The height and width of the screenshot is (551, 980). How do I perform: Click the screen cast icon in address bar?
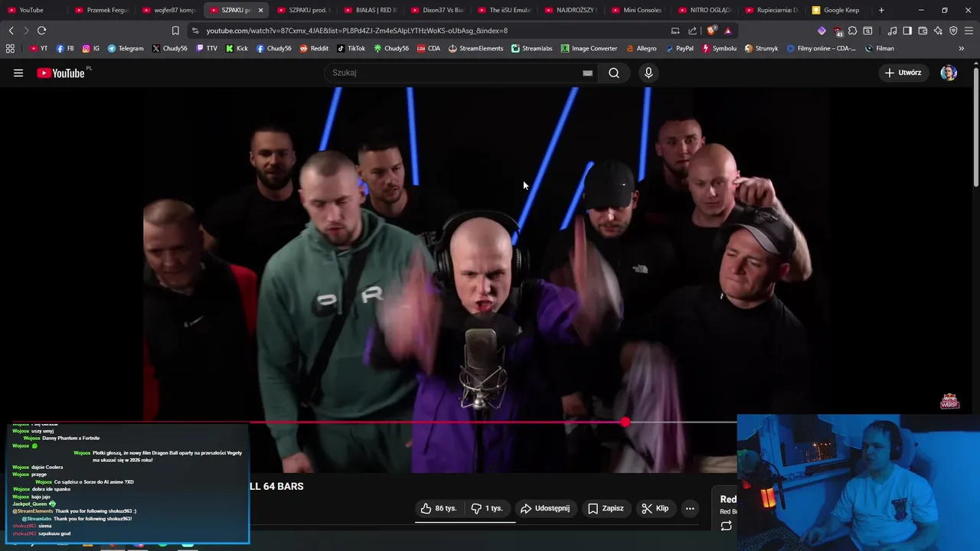coord(675,31)
